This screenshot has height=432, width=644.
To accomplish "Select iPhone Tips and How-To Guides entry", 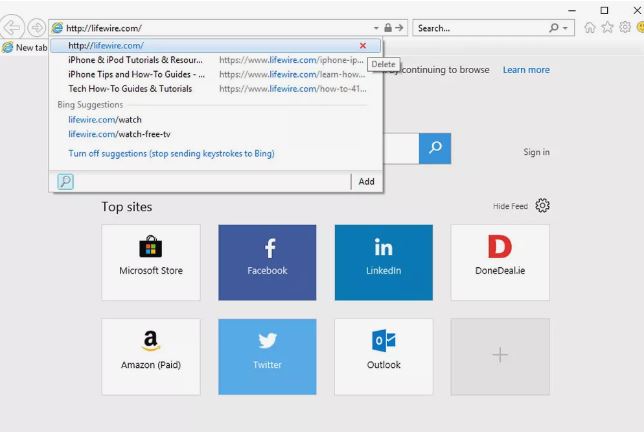I will (217, 74).
